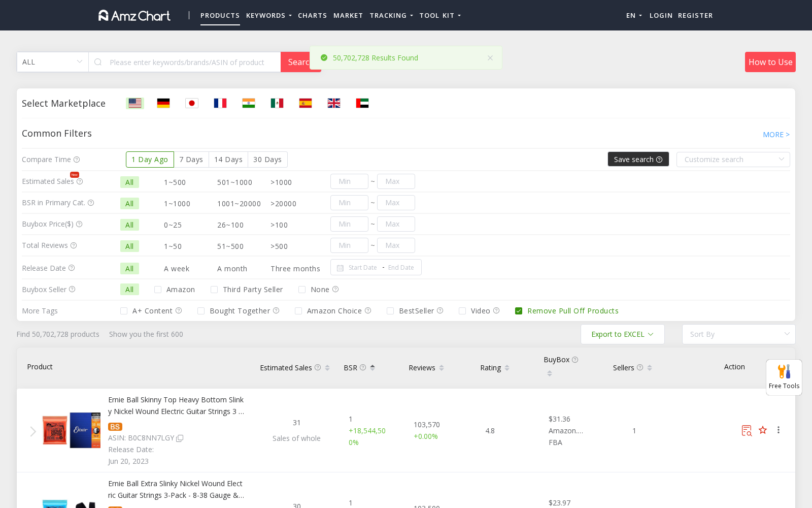
Task: Go to the MARKET page
Action: pyautogui.click(x=348, y=16)
